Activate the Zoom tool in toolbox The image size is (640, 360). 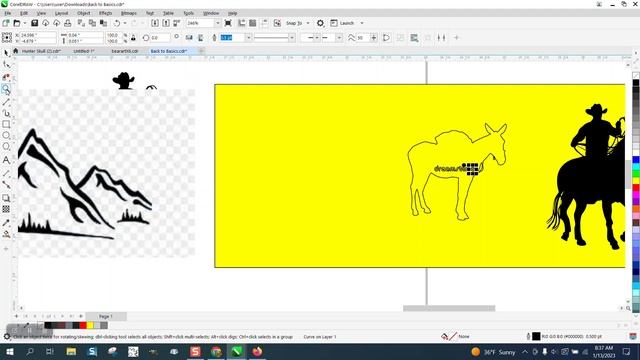(6, 89)
